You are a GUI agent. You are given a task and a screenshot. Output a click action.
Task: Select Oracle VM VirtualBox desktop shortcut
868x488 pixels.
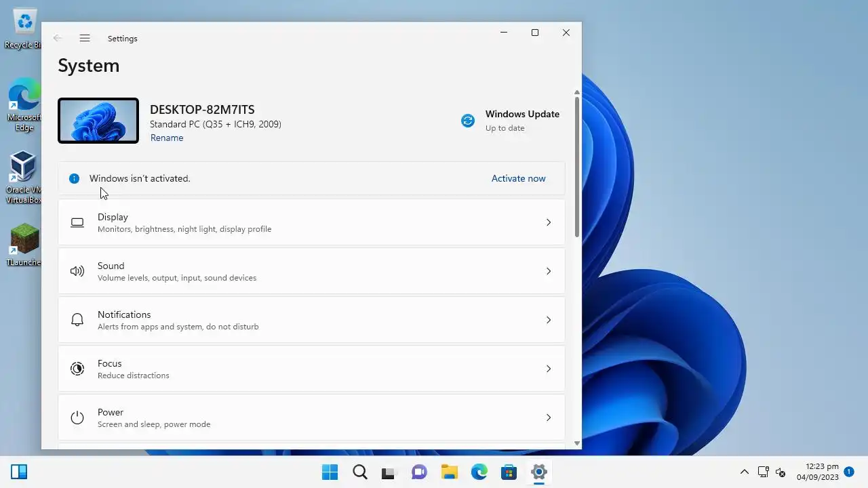point(24,178)
